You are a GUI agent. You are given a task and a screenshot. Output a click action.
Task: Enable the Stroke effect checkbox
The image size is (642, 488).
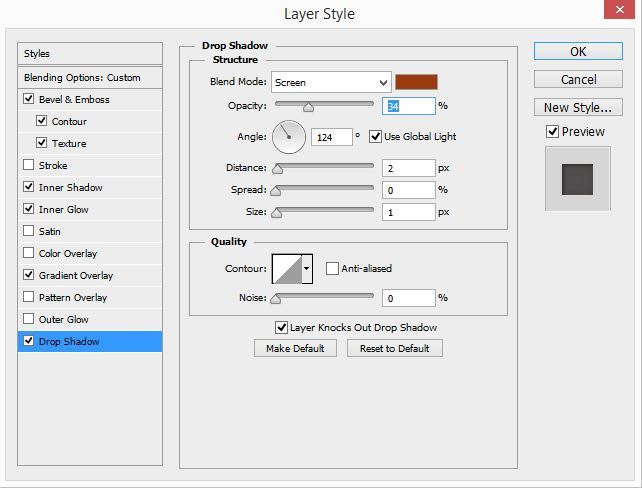pyautogui.click(x=29, y=165)
